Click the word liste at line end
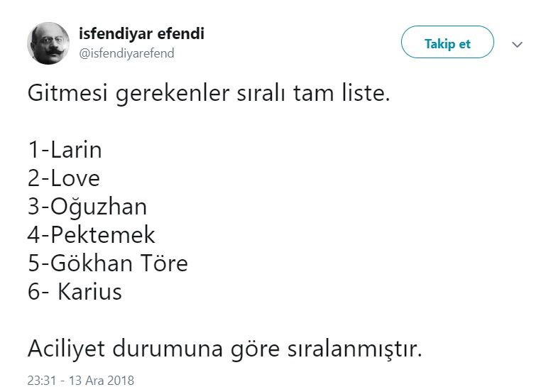Screen dimensions: 546x392 pos(365,93)
